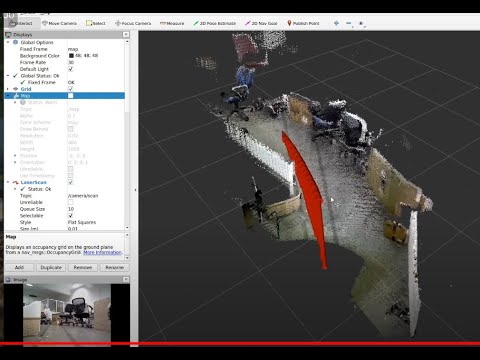Toggle the LaserScan display checkbox
This screenshot has width=480, height=360.
click(x=71, y=182)
